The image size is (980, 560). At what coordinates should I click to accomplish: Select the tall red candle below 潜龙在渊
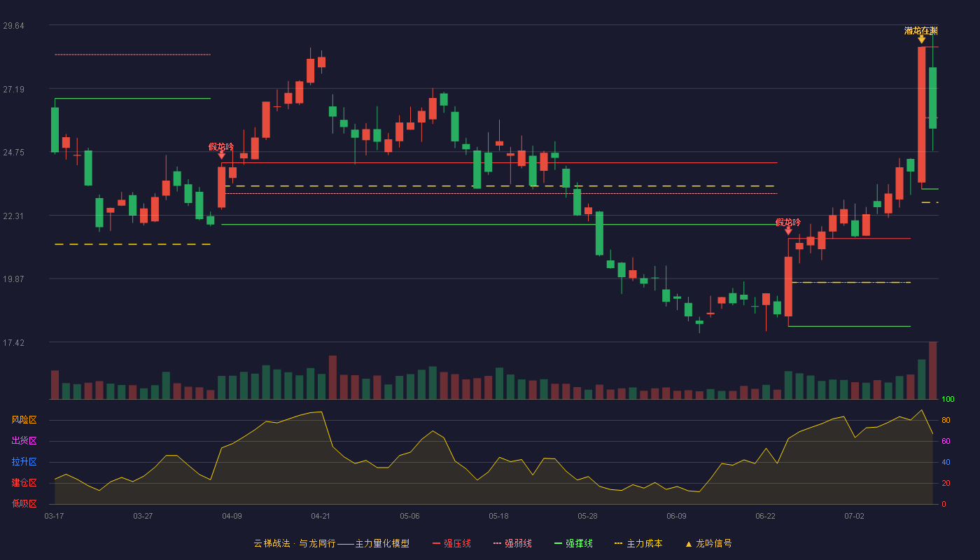pos(921,115)
